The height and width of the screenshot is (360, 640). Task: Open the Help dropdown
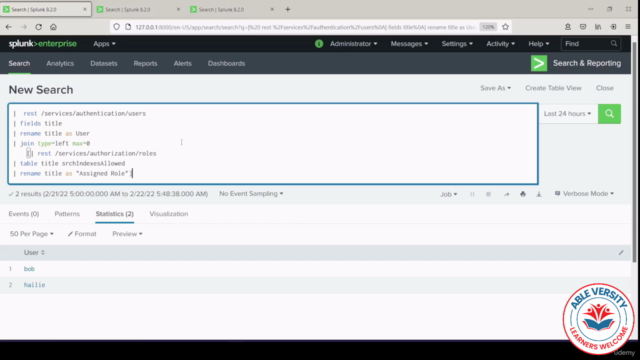[539, 44]
